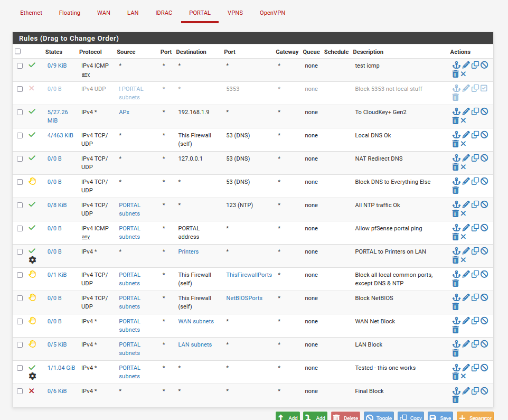Save the rule order with Save button

point(440,416)
